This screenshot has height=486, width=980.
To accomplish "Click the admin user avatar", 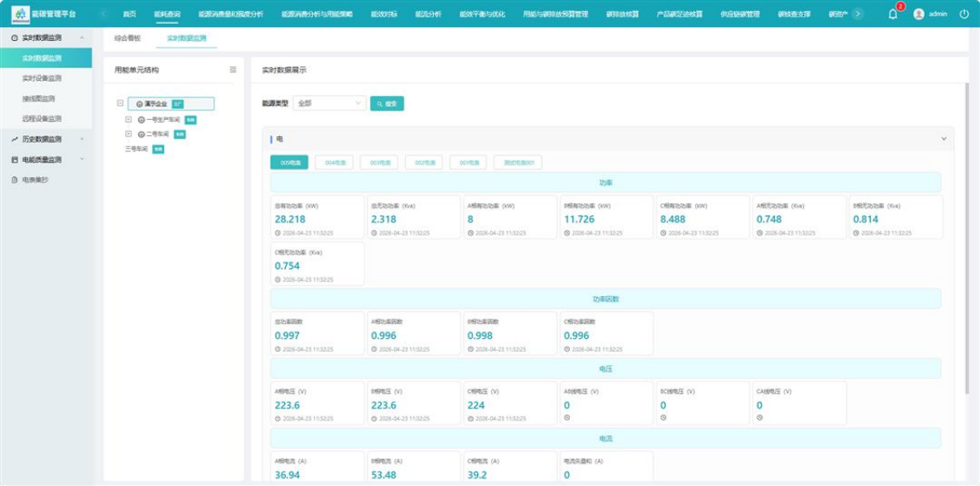I will pyautogui.click(x=918, y=14).
